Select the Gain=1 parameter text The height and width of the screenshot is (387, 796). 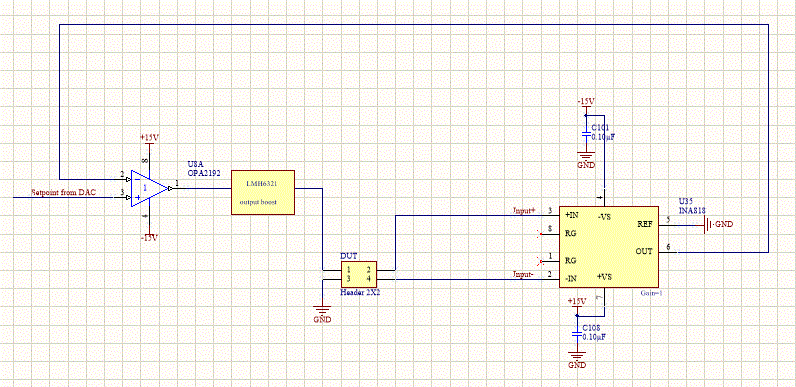pyautogui.click(x=651, y=293)
